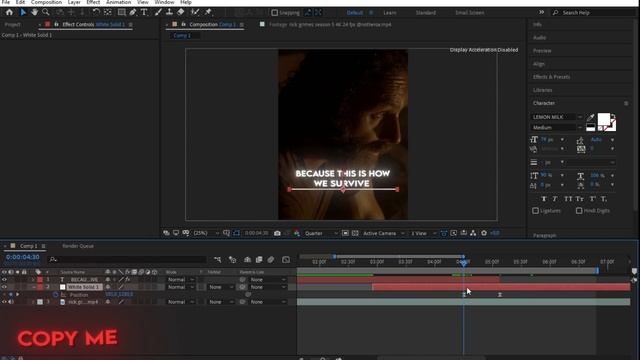Toggle transparency grid in viewer
Screen dimensions: 640x360
pos(355,233)
